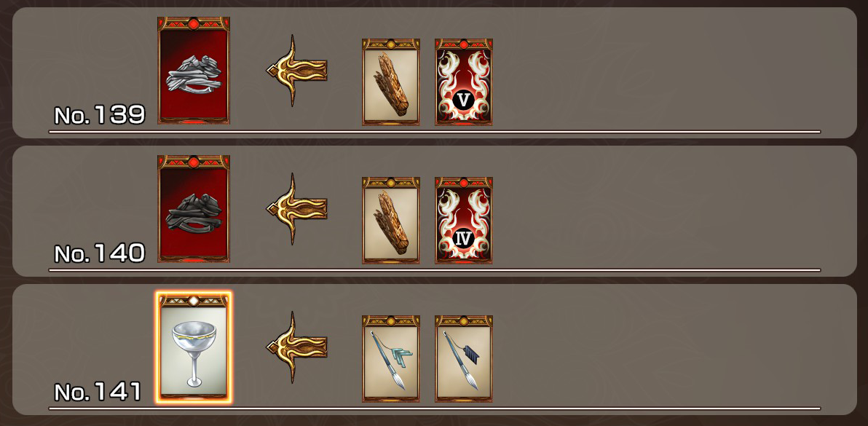This screenshot has width=868, height=426.
Task: Click the golden arrow in recipe No.141
Action: click(296, 347)
